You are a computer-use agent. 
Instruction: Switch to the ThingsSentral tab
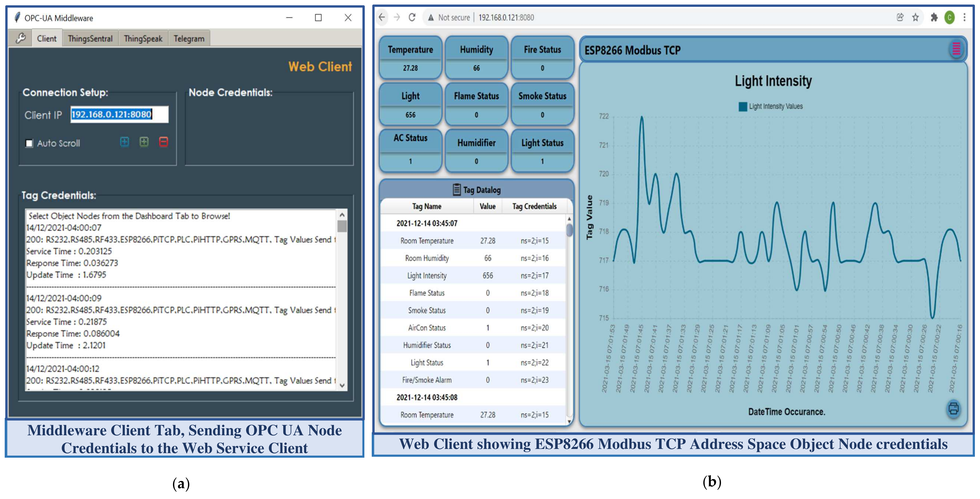pyautogui.click(x=90, y=38)
